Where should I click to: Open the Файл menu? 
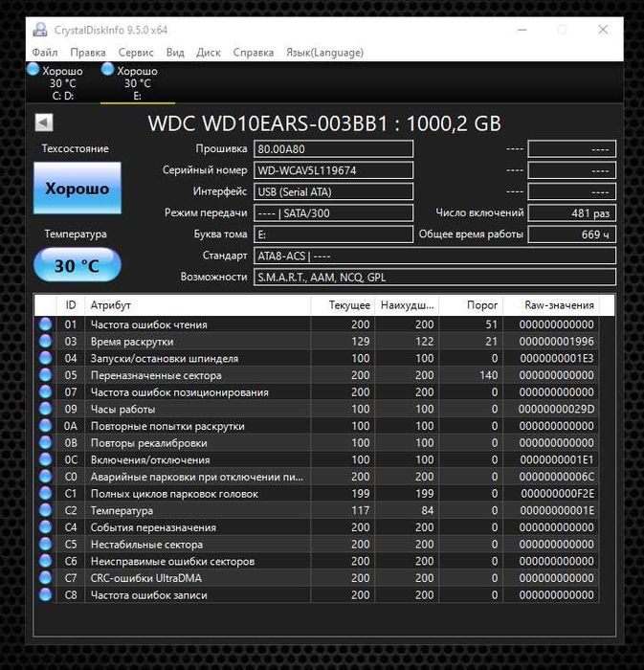pos(45,52)
